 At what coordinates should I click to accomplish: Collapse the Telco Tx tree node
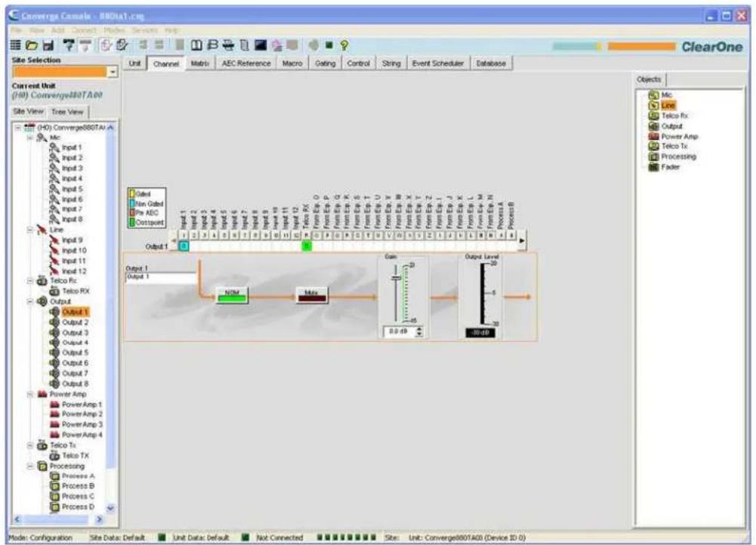(30, 445)
